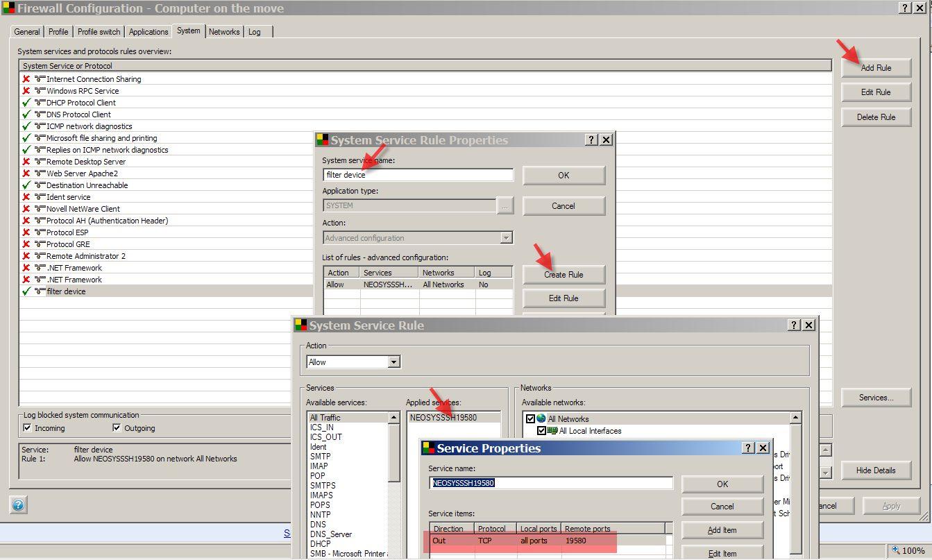This screenshot has width=932, height=560.
Task: Expand the Advanced configuration action dropdown
Action: [x=506, y=238]
